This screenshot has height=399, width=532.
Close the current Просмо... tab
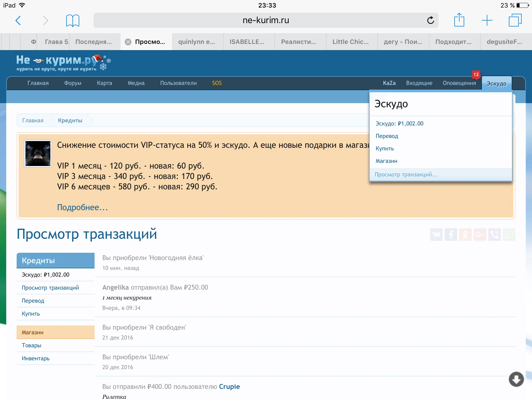[128, 42]
